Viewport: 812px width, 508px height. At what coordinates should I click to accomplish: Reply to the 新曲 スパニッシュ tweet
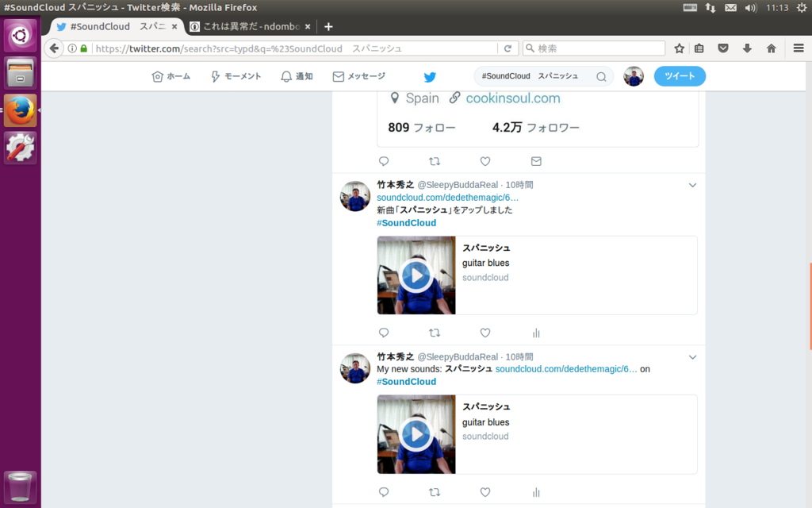point(384,333)
